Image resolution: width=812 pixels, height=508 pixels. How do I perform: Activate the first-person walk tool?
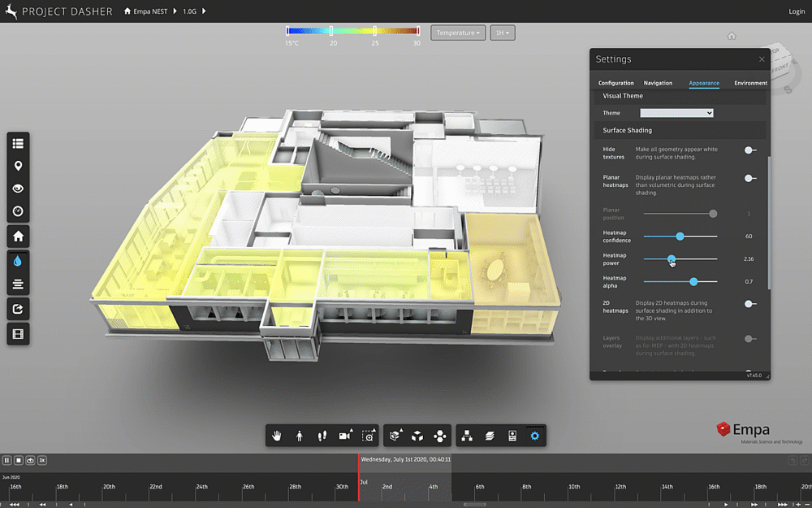click(300, 435)
